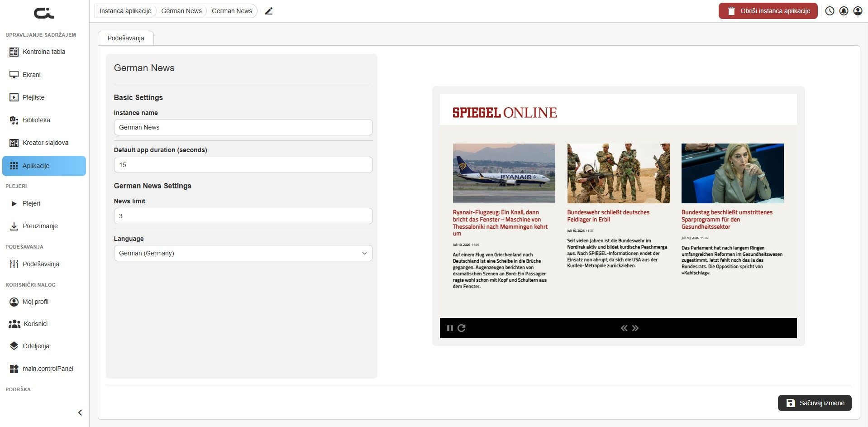The height and width of the screenshot is (427, 868).
Task: Collapse the sidebar with the chevron
Action: point(80,413)
